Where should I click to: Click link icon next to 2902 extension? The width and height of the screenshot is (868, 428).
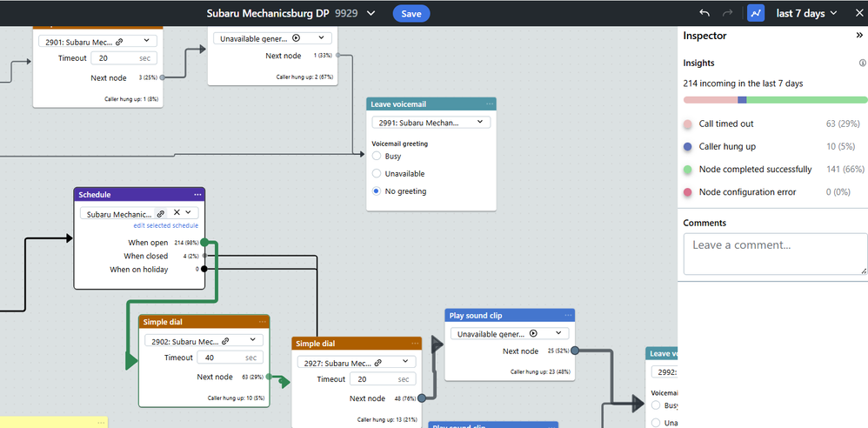pos(225,340)
